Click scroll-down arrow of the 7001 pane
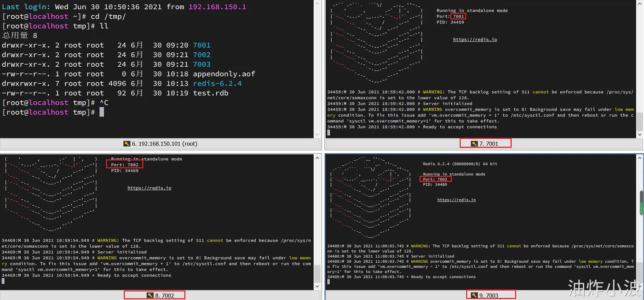644x300 pixels. (x=640, y=134)
